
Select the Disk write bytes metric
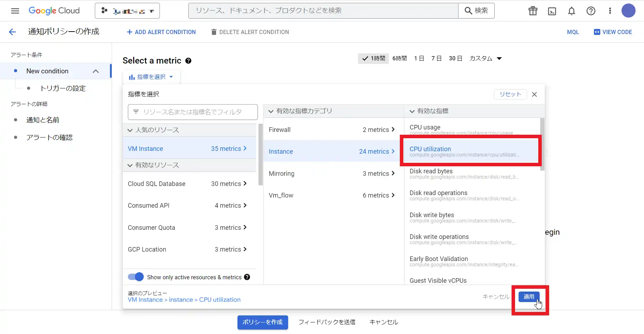(x=472, y=217)
